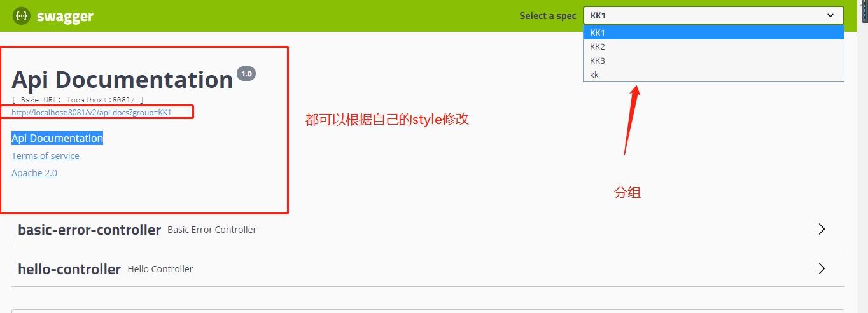Image resolution: width=868 pixels, height=313 pixels.
Task: Open the api-docs?group=KK1 URL link
Action: [92, 113]
